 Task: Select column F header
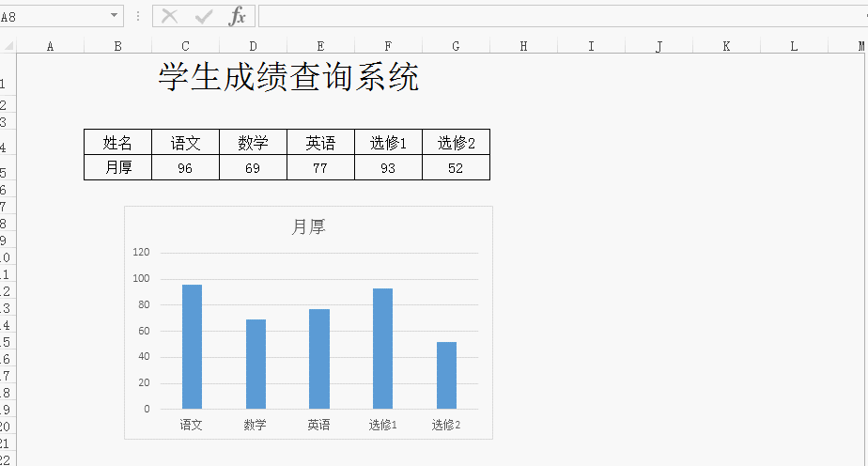pyautogui.click(x=388, y=46)
